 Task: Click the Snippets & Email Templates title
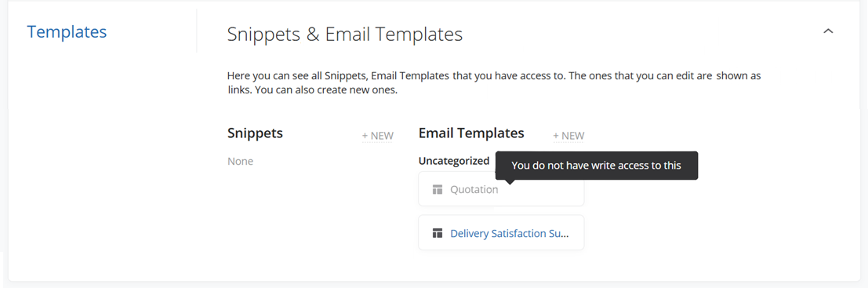point(345,35)
